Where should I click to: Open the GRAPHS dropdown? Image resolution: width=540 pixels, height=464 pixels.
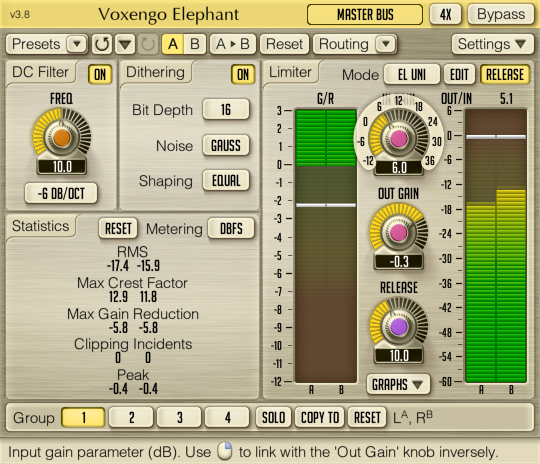(398, 384)
